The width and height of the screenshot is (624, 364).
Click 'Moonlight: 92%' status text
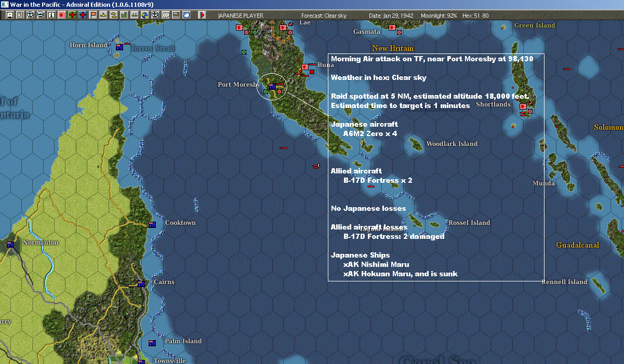point(439,16)
